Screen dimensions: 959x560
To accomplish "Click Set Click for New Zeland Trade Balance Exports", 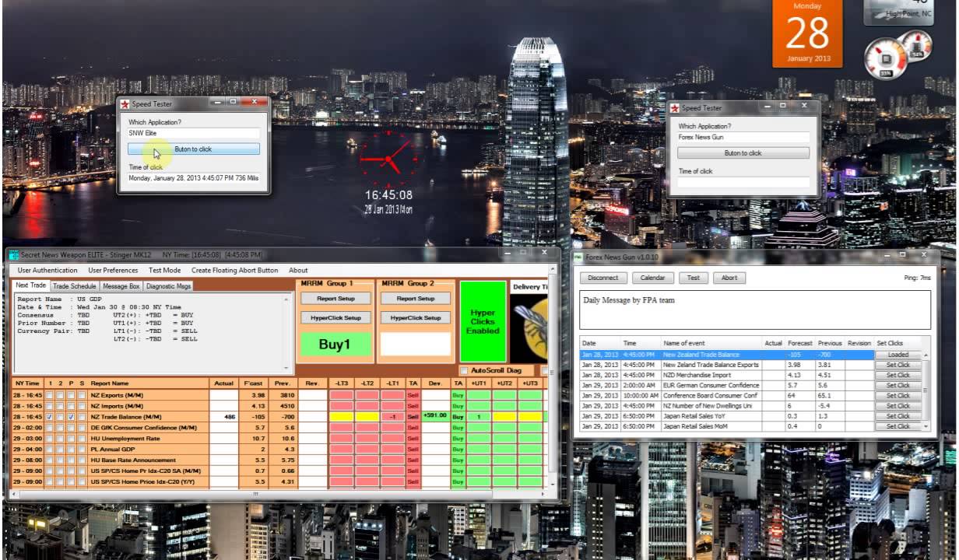I will pos(898,365).
